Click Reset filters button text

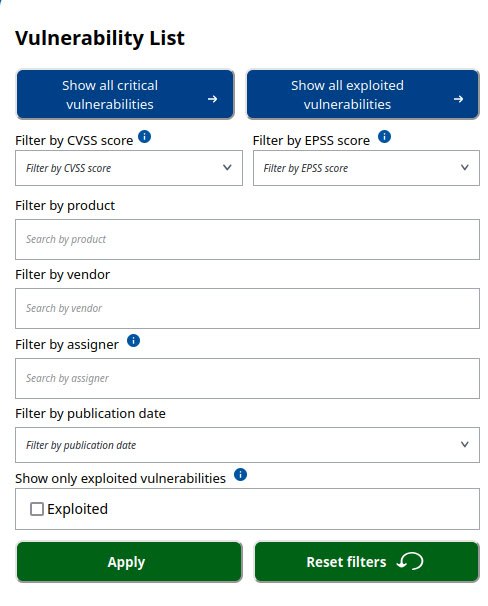point(346,562)
